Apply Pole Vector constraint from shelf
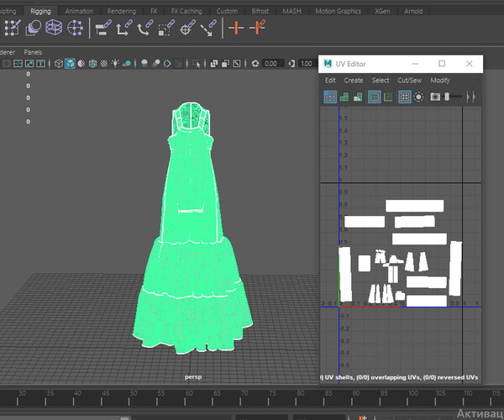 [208, 28]
